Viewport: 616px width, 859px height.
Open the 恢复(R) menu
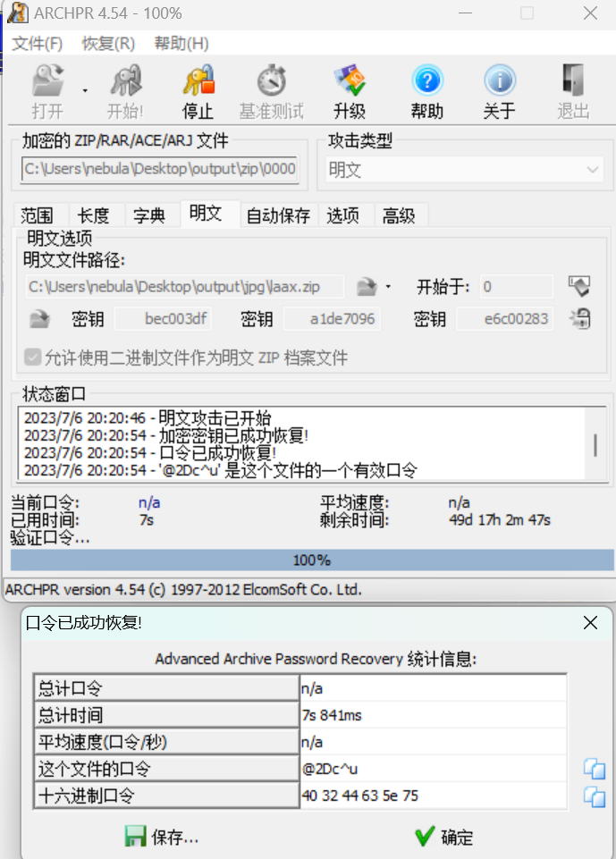[108, 43]
